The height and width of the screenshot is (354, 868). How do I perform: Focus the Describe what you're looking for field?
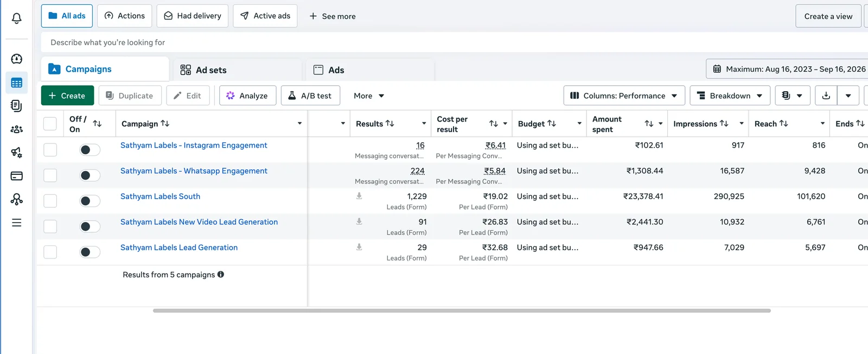tap(455, 42)
